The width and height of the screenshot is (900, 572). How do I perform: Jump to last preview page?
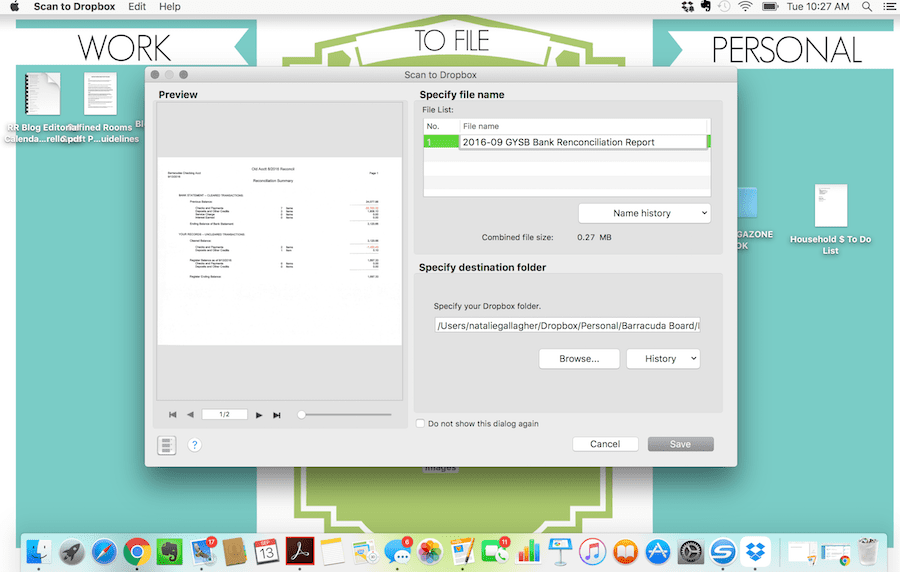(277, 415)
